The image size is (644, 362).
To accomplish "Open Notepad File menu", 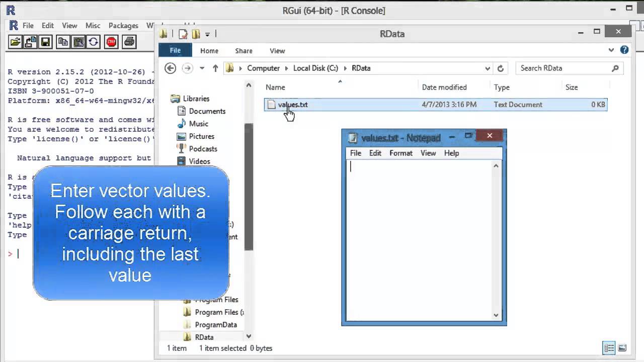I will 356,153.
